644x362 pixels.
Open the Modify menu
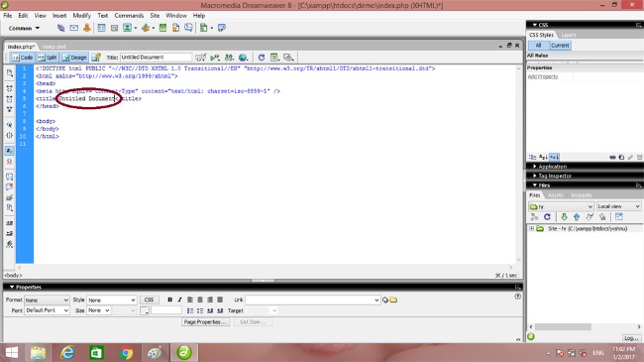tap(81, 15)
